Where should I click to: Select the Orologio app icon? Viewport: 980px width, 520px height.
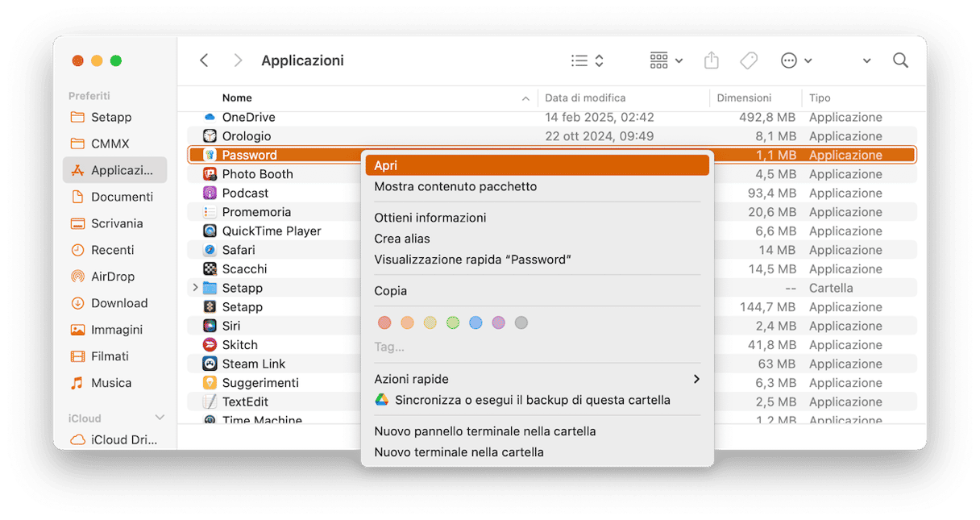coord(210,136)
